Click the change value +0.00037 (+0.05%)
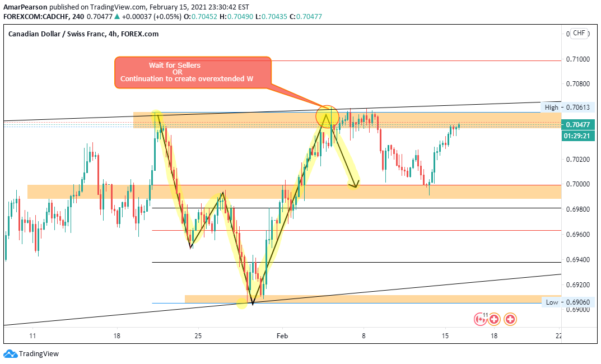This screenshot has height=364, width=601. click(152, 16)
